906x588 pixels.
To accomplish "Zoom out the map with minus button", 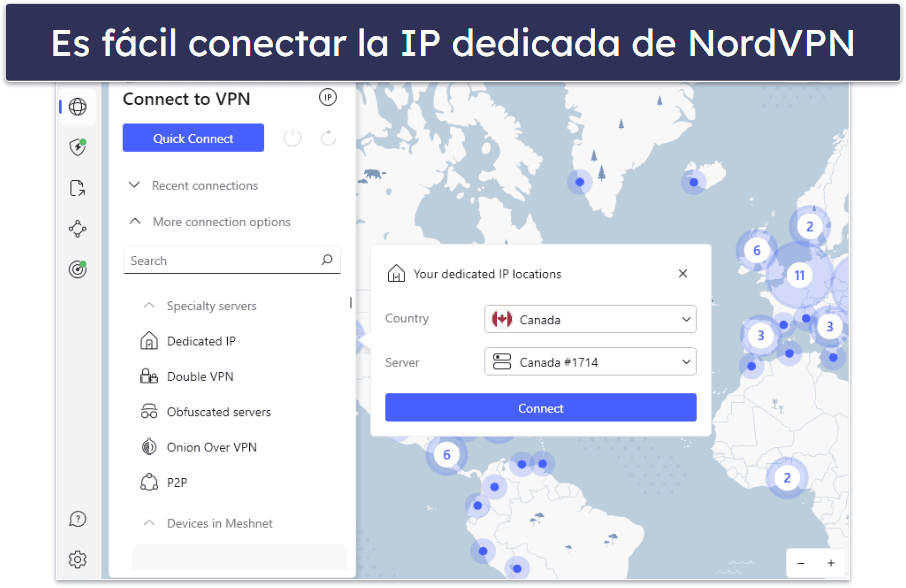I will (x=801, y=563).
